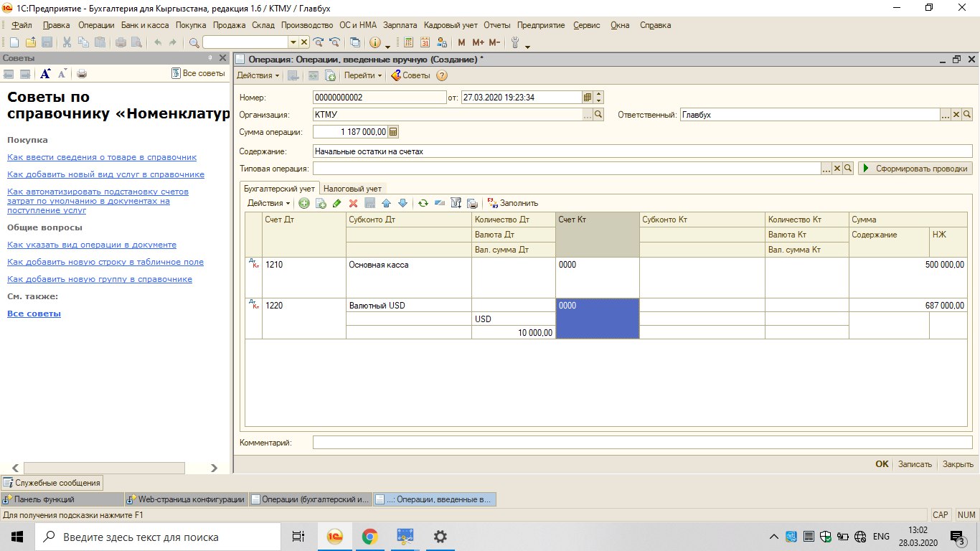The width and height of the screenshot is (980, 551).
Task: Confirm the operation with OK
Action: tap(882, 464)
